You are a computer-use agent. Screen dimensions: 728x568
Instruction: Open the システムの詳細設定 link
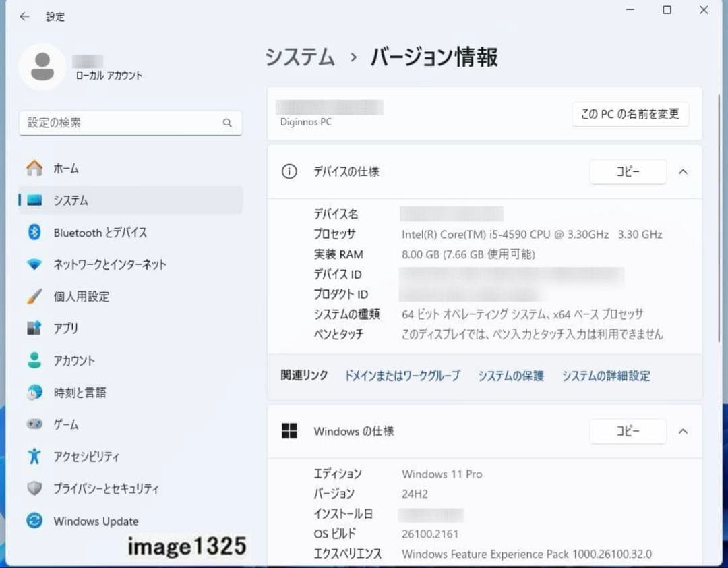coord(605,376)
